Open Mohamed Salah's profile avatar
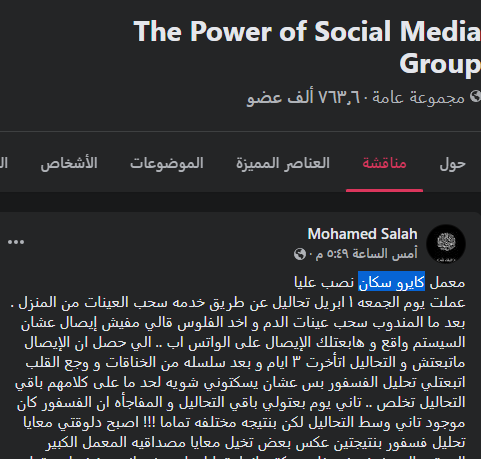 [x=446, y=244]
